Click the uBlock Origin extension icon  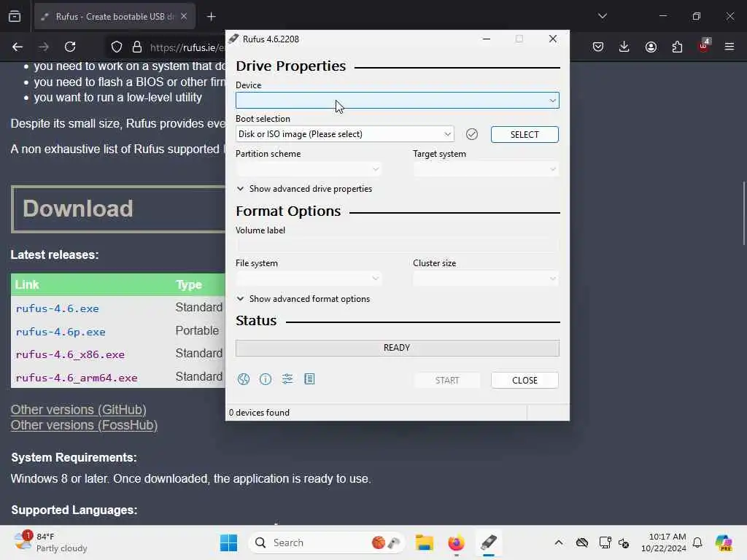pos(704,46)
